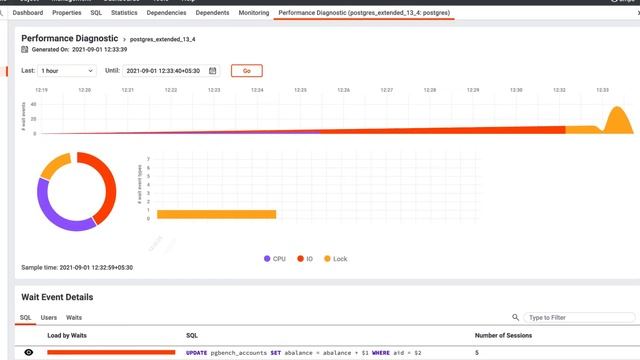
Task: Click the 'Performance Diagnostic' page heading
Action: pyautogui.click(x=69, y=38)
